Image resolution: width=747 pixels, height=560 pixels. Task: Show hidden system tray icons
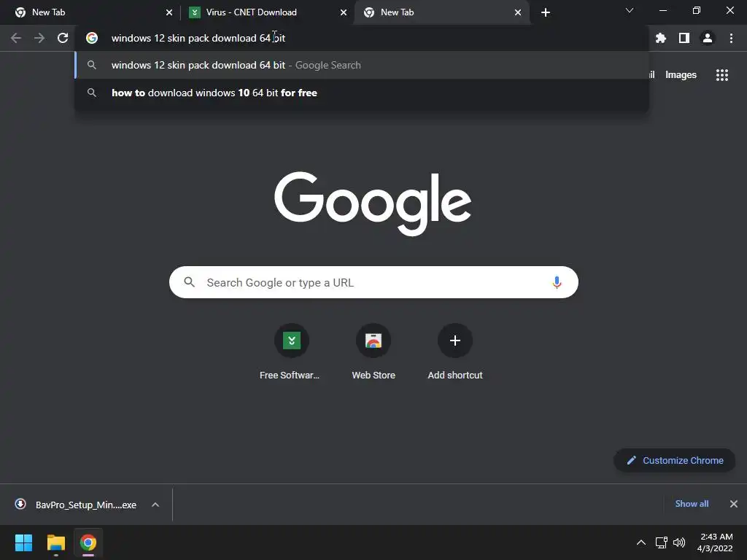pyautogui.click(x=641, y=542)
